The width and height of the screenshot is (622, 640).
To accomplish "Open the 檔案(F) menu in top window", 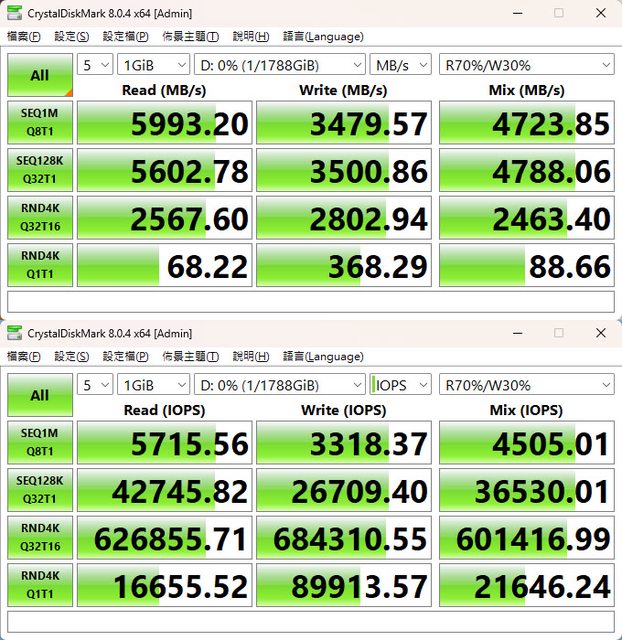I will pos(24,36).
